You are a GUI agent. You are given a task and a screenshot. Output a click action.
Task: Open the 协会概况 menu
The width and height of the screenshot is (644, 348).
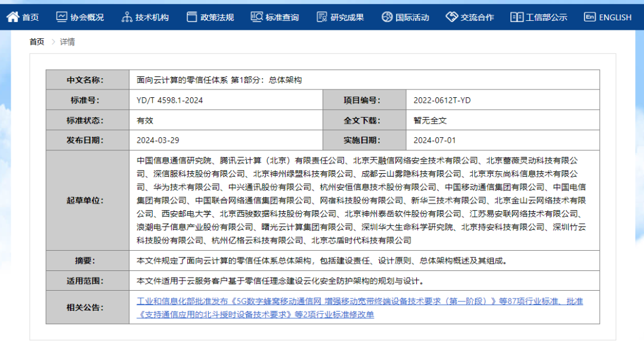87,17
